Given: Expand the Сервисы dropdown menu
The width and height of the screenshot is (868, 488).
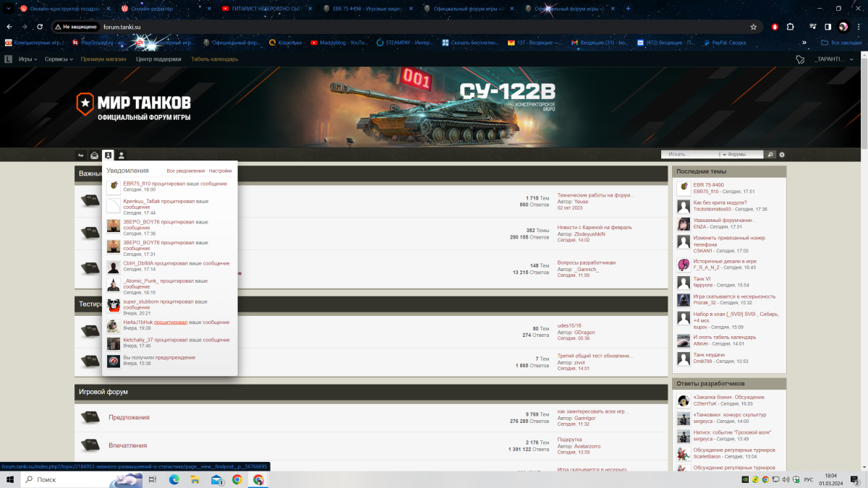Looking at the screenshot, I should pyautogui.click(x=59, y=59).
